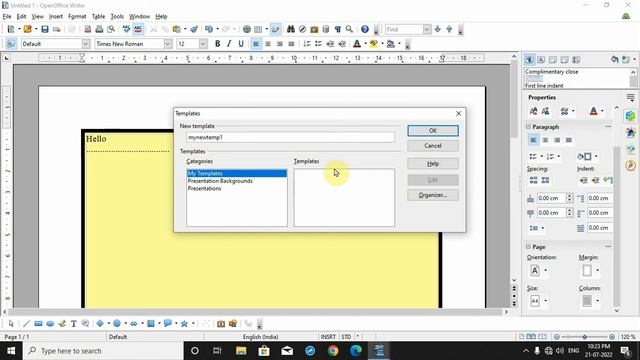Run the Spelling and Grammar check icon
The width and height of the screenshot is (640, 360).
[127, 29]
